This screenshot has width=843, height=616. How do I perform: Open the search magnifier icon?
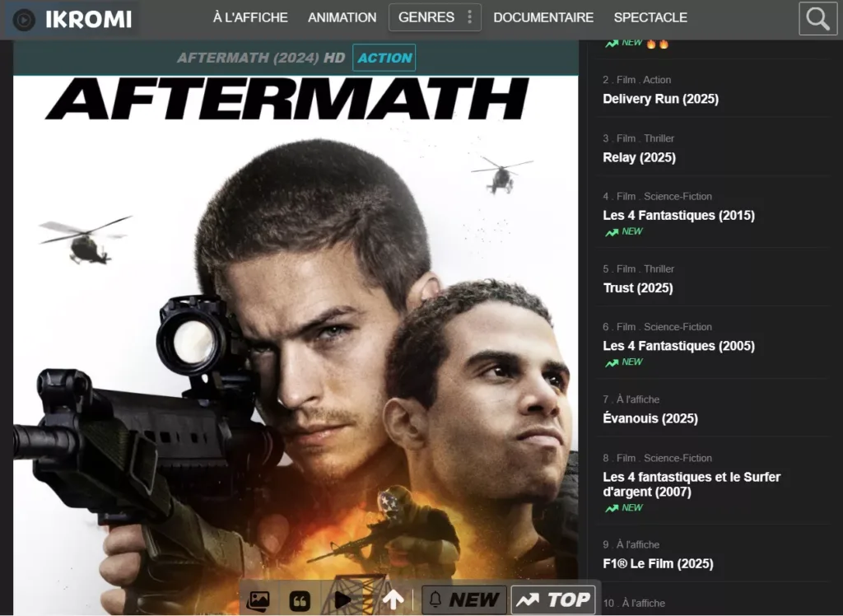817,18
